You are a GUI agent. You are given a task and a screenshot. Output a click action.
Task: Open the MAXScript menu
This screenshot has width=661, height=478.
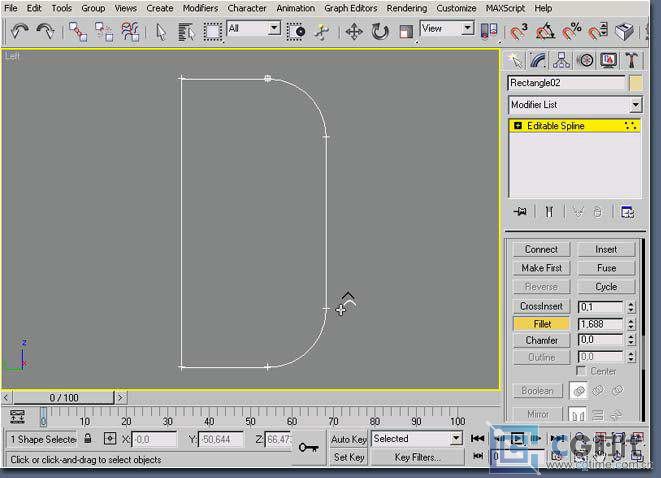[x=505, y=8]
